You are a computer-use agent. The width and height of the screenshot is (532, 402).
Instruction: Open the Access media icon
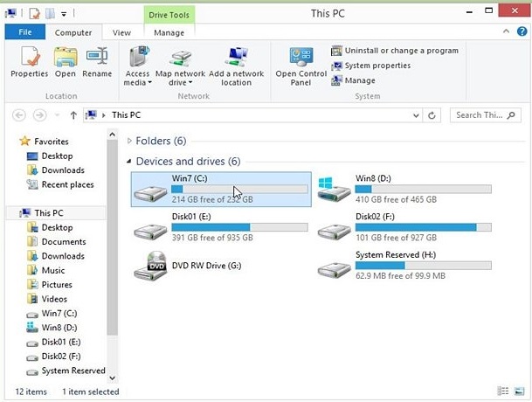139,56
